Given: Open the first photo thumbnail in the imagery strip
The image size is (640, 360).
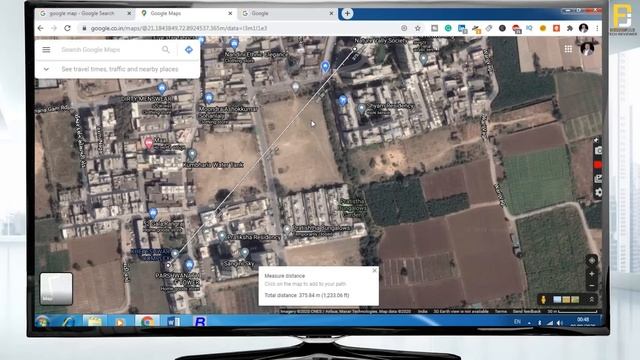Looking at the screenshot, I should [557, 300].
